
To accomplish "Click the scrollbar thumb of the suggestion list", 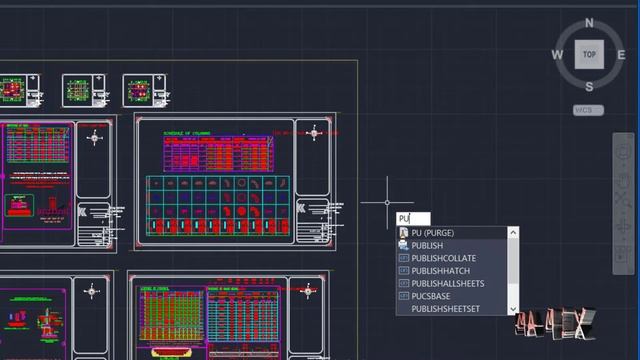I will tap(513, 261).
